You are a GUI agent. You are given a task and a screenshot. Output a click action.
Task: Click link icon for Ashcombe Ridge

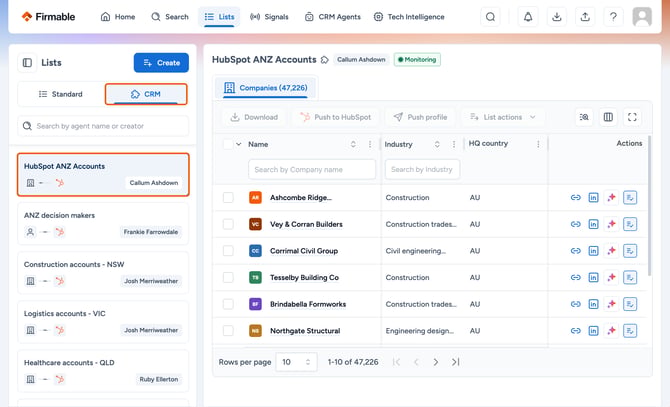click(x=576, y=197)
